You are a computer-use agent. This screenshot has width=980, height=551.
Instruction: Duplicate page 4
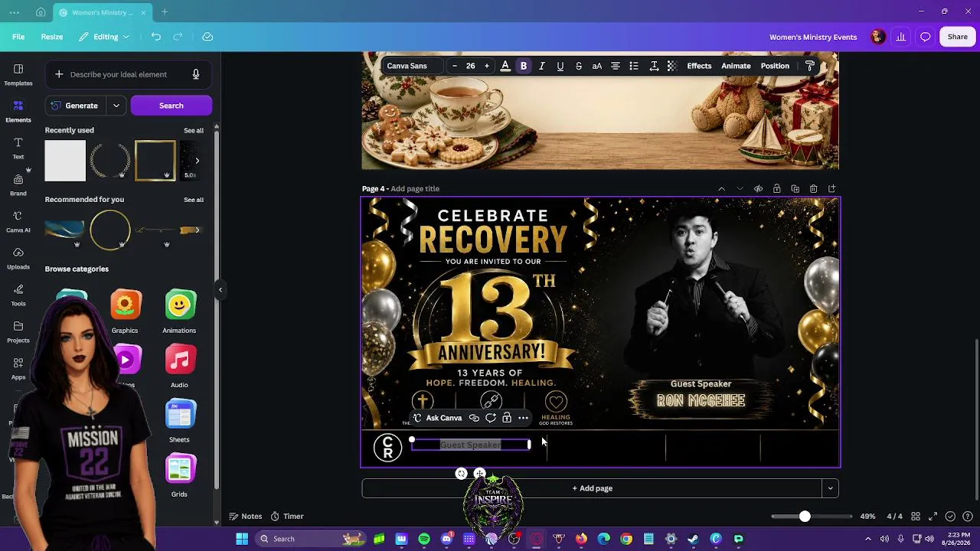[795, 189]
